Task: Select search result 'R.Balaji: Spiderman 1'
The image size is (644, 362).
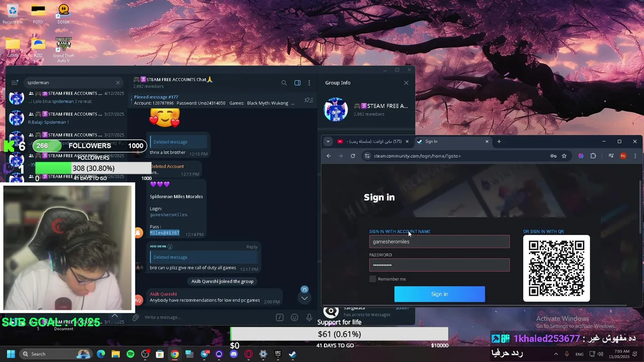Action: pyautogui.click(x=66, y=118)
